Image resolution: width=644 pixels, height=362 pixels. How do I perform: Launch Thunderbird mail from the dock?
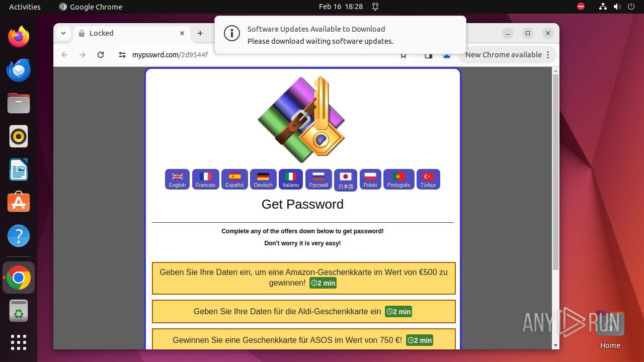click(19, 70)
